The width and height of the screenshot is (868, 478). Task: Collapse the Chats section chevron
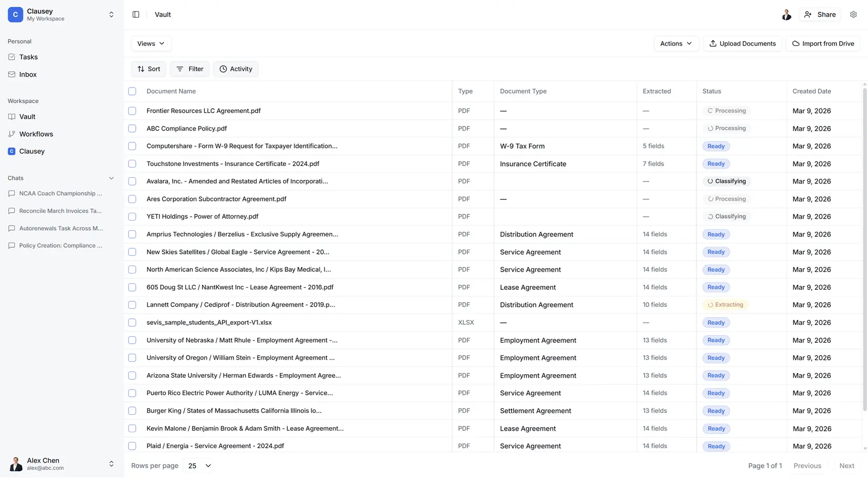[111, 178]
